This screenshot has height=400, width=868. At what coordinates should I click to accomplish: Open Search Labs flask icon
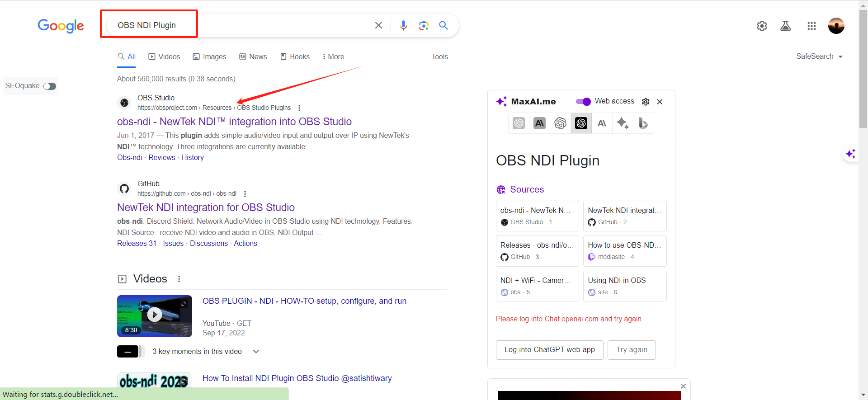[x=786, y=26]
